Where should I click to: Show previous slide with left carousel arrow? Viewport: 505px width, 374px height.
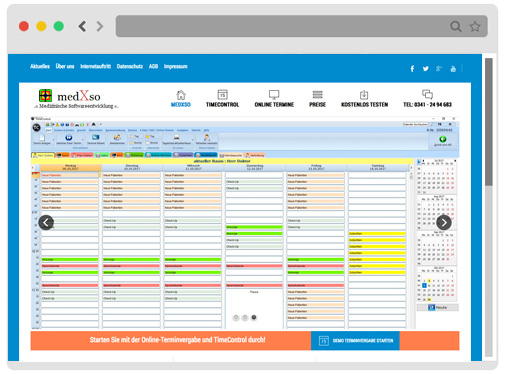pos(46,222)
